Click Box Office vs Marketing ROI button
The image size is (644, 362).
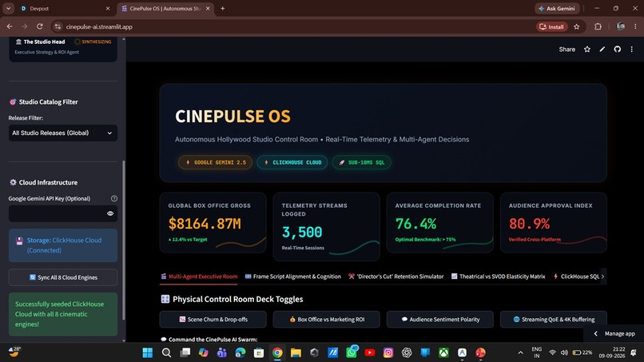[327, 320]
